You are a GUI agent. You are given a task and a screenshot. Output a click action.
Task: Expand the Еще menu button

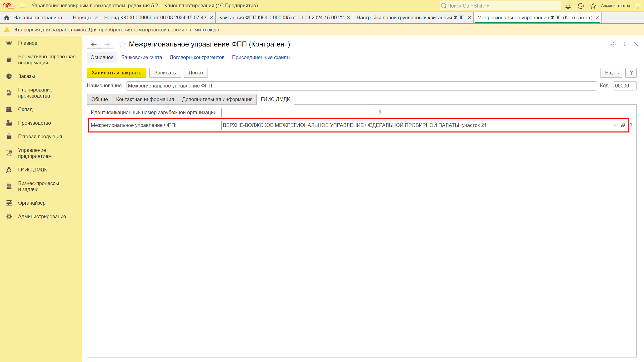coord(611,73)
